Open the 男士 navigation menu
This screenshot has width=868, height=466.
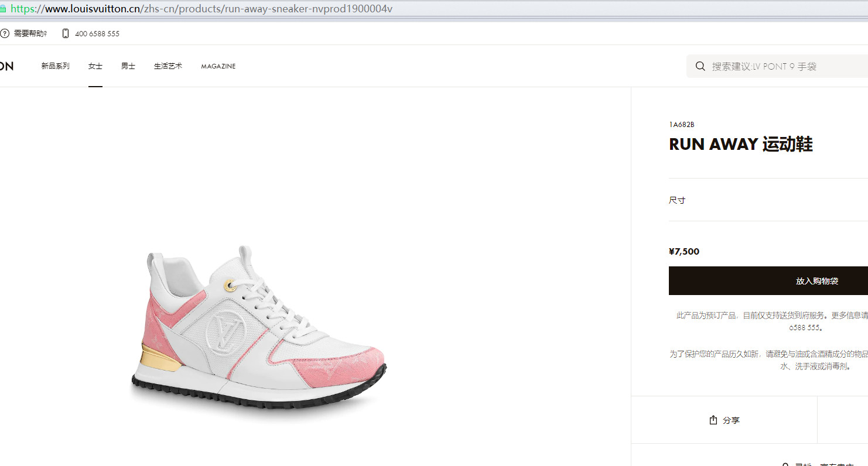128,66
